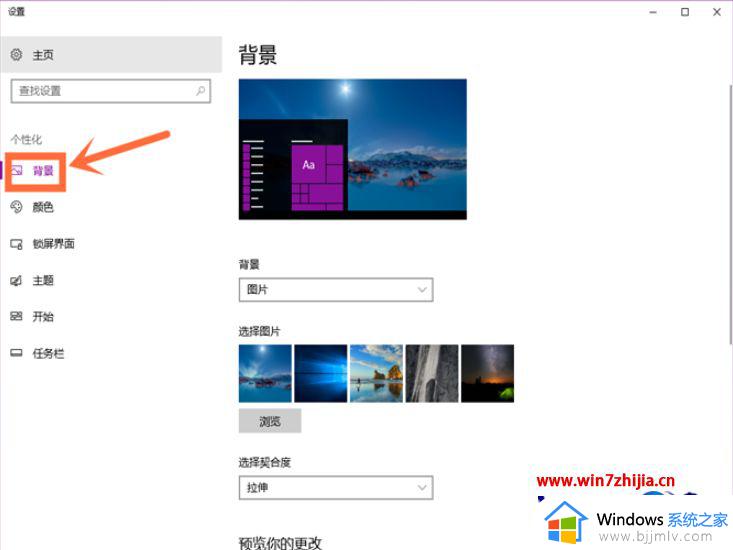Screen dimensions: 733x550
Task: Click the search magnifier icon
Action: [201, 91]
